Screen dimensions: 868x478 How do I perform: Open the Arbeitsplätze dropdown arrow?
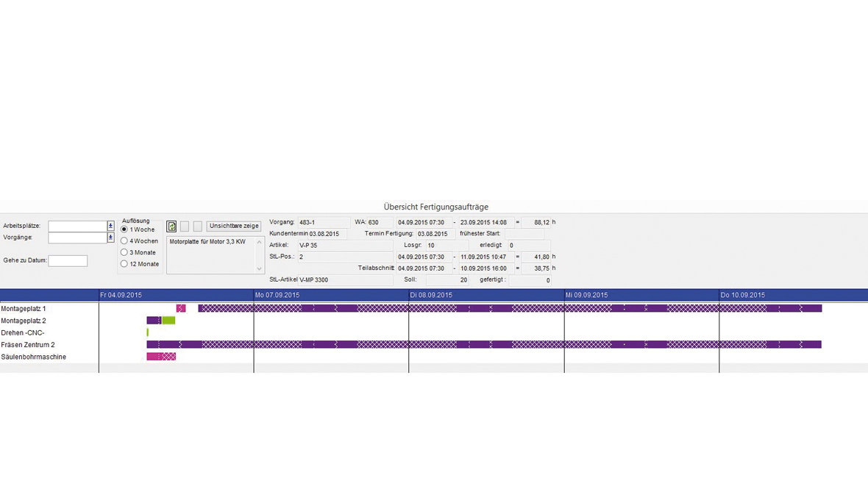110,226
